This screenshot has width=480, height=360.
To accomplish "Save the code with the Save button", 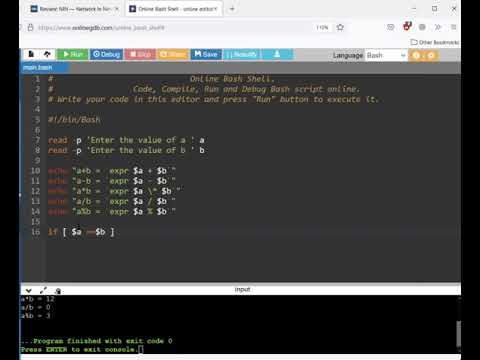I will click(206, 54).
